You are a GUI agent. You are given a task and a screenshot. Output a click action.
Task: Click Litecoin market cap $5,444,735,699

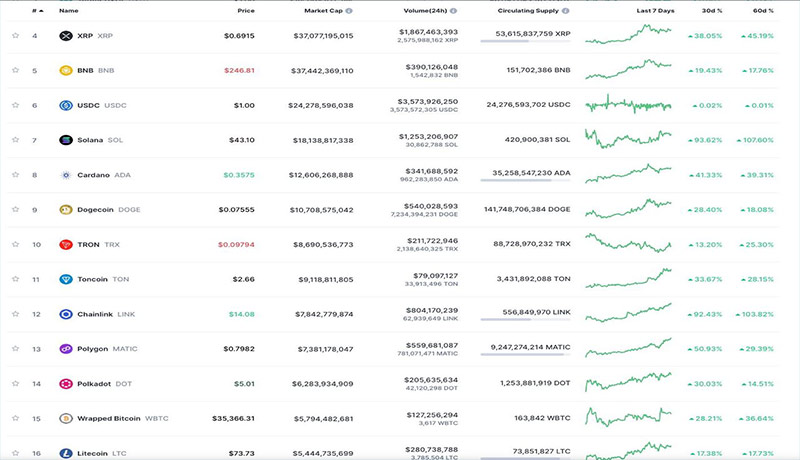pos(323,453)
